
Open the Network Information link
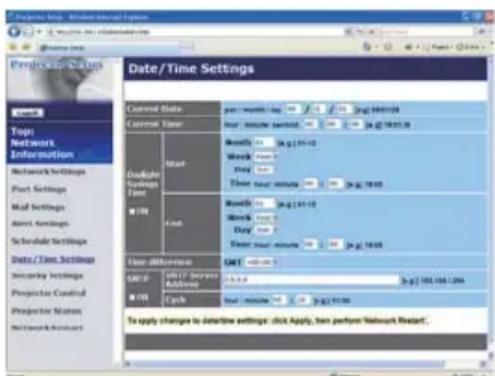pos(42,149)
